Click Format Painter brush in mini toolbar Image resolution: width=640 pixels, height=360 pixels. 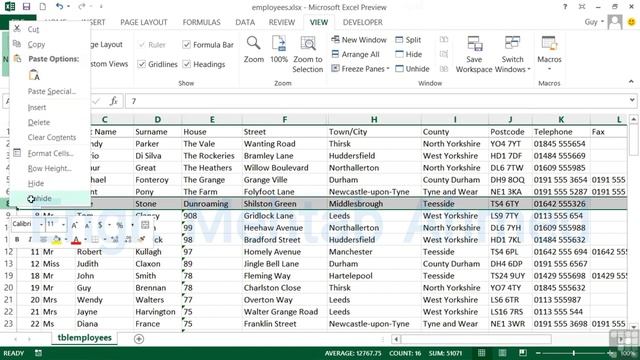point(142,240)
